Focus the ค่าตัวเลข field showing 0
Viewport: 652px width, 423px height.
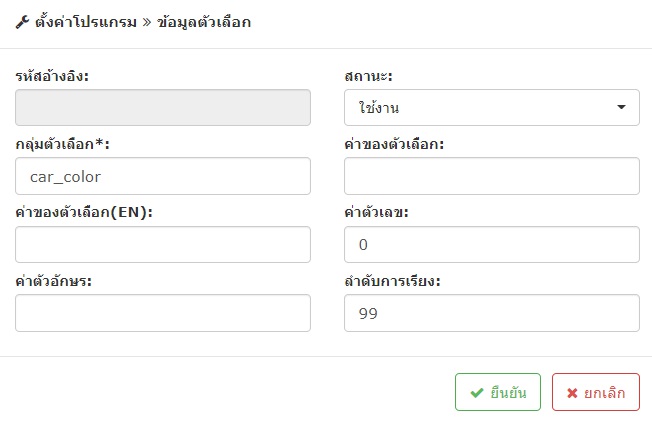tap(491, 245)
